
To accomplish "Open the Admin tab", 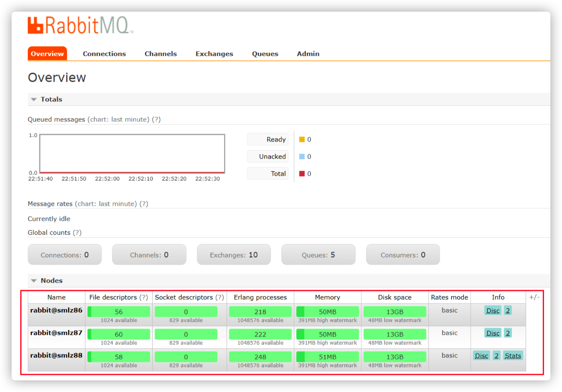I will click(x=308, y=54).
